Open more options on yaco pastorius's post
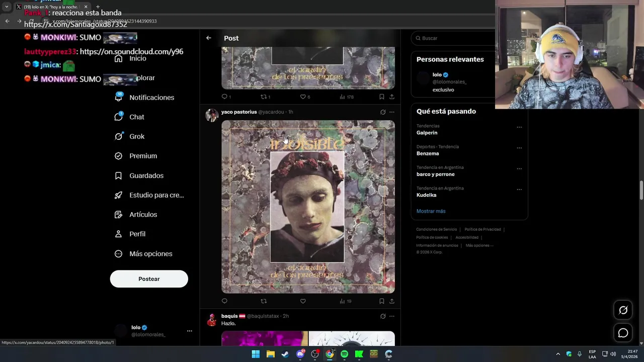The width and height of the screenshot is (644, 362). point(392,112)
